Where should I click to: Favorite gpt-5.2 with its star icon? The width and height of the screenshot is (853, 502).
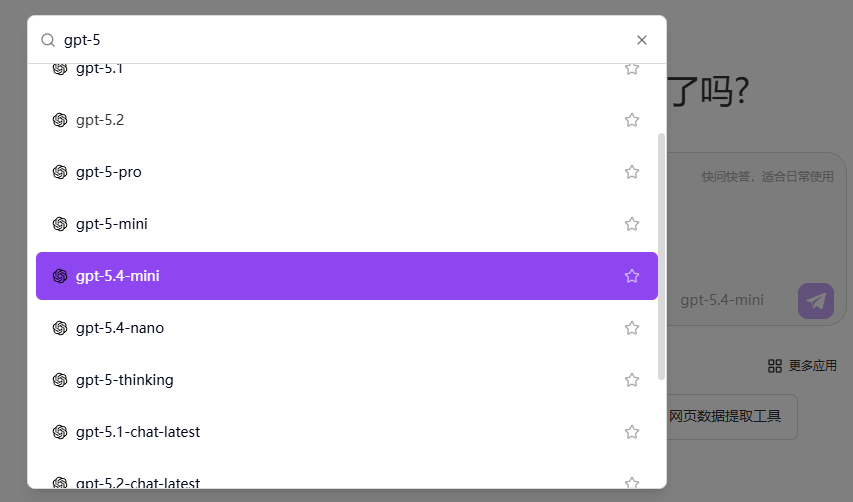coord(632,120)
